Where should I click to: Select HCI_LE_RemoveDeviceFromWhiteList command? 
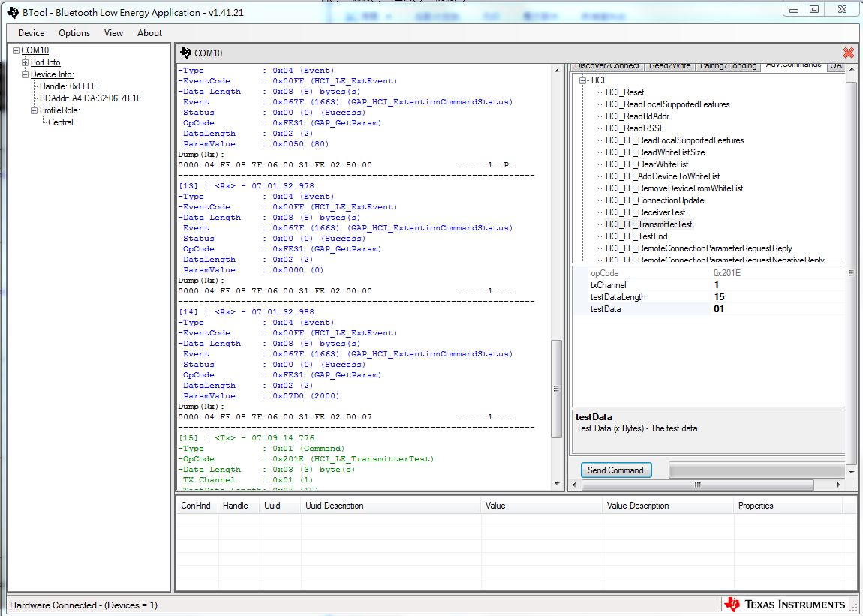pyautogui.click(x=674, y=188)
